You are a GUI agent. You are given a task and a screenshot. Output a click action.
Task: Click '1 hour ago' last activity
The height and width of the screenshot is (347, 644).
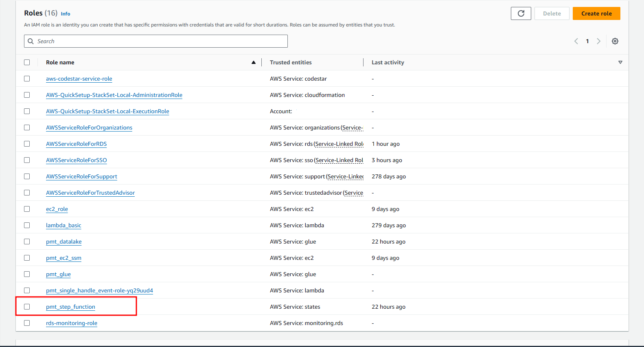tap(386, 144)
